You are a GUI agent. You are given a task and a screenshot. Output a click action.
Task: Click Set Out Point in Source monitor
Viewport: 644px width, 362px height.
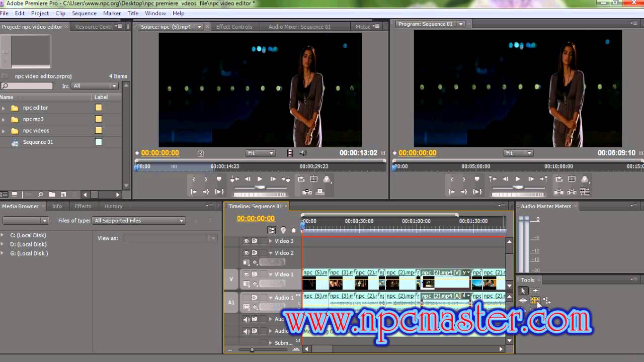point(206,179)
